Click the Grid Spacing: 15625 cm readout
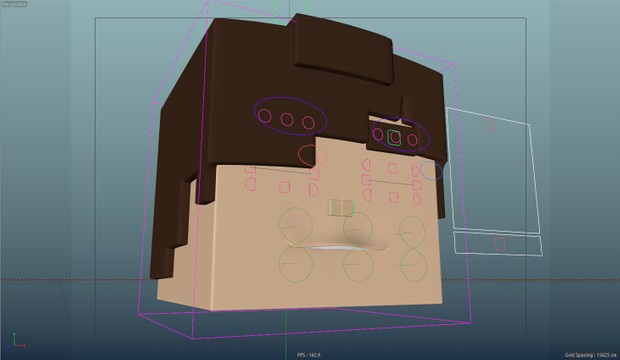620x360 pixels. tap(591, 355)
